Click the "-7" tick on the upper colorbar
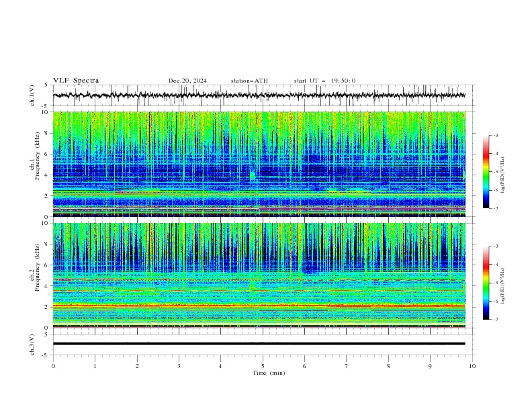Image resolution: width=532 pixels, height=411 pixels. click(x=495, y=209)
